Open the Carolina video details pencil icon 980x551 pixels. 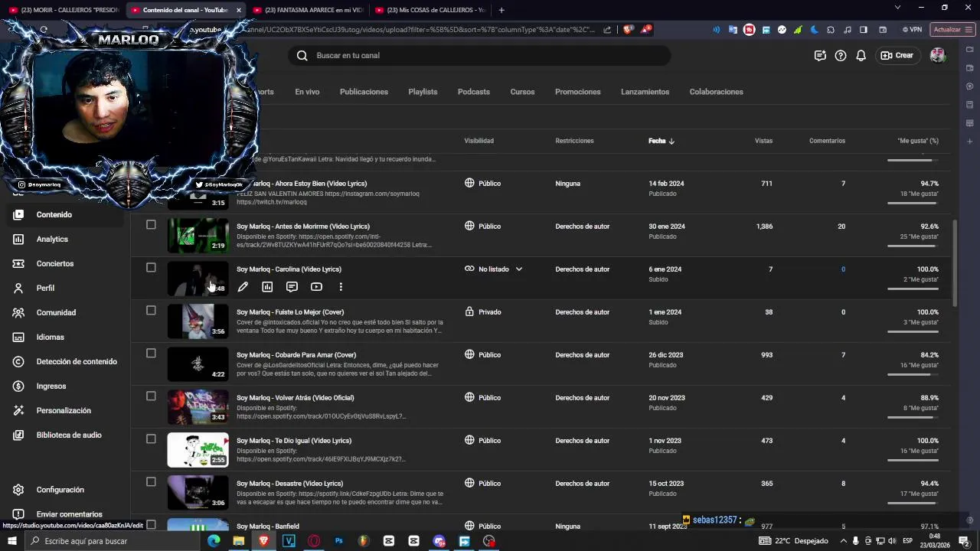click(243, 287)
